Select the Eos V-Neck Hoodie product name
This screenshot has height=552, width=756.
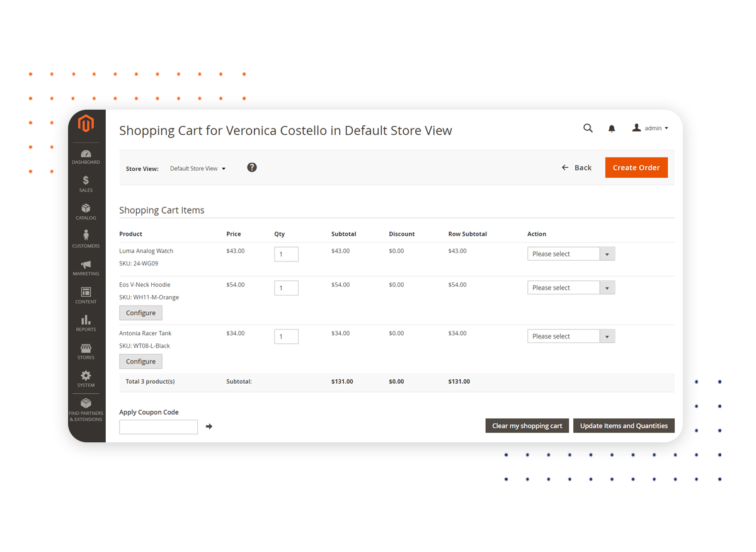145,284
